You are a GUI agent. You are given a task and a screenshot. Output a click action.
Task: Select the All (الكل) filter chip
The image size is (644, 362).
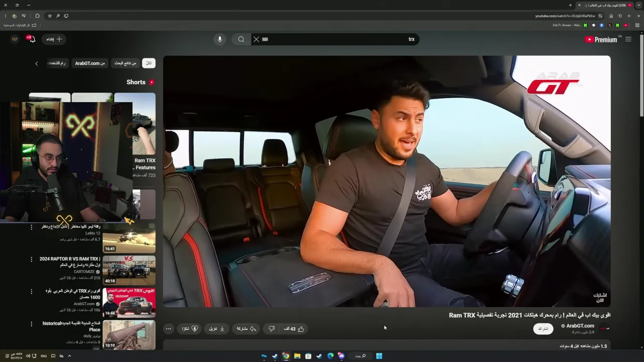coord(148,63)
